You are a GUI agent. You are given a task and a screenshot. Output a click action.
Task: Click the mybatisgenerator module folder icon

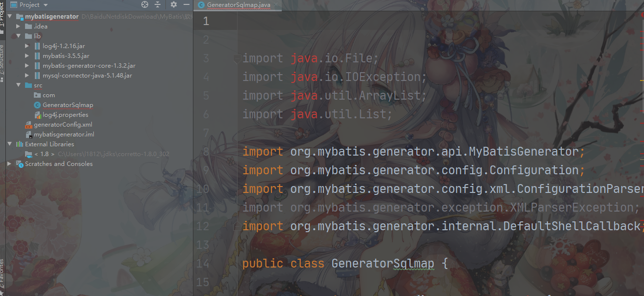[20, 17]
